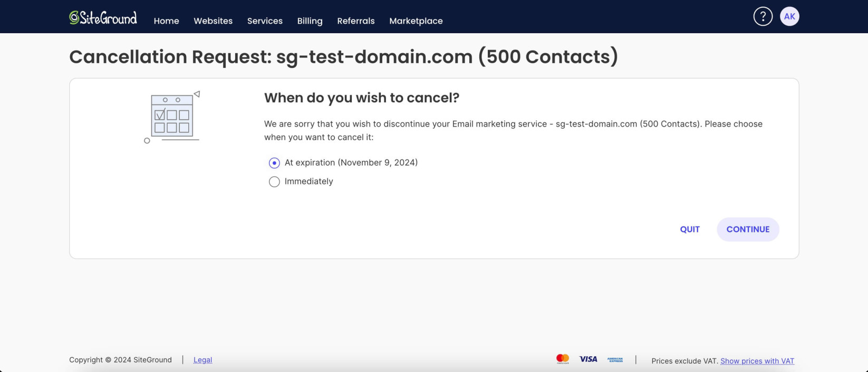Click the VISA payment icon

click(589, 359)
